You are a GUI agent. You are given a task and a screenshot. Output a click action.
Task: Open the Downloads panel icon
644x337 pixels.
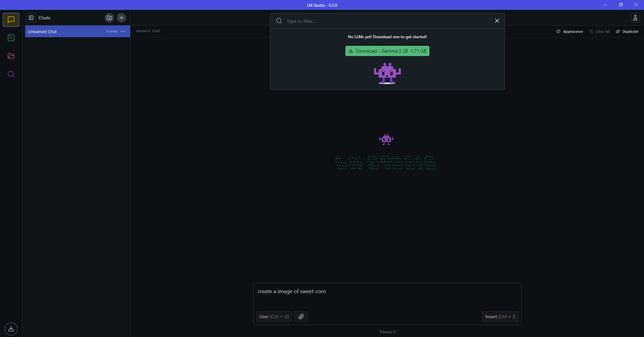(11, 329)
